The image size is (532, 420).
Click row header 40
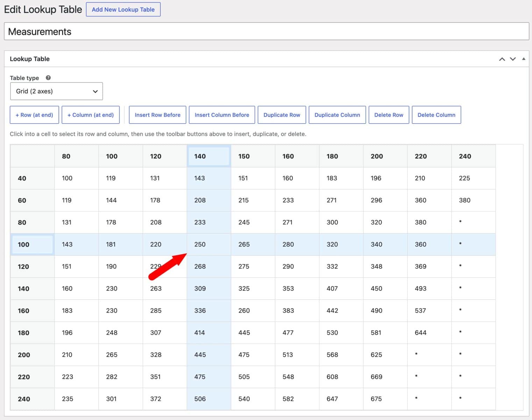click(x=33, y=178)
